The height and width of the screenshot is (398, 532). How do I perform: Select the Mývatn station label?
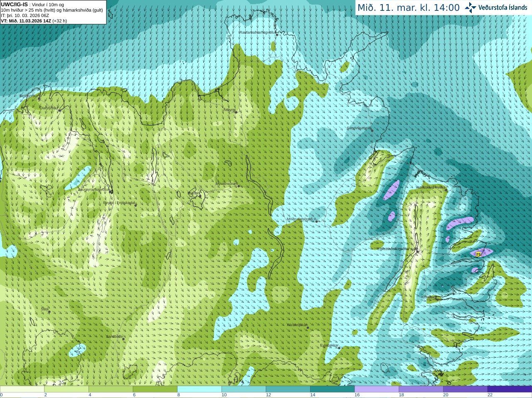(194, 193)
